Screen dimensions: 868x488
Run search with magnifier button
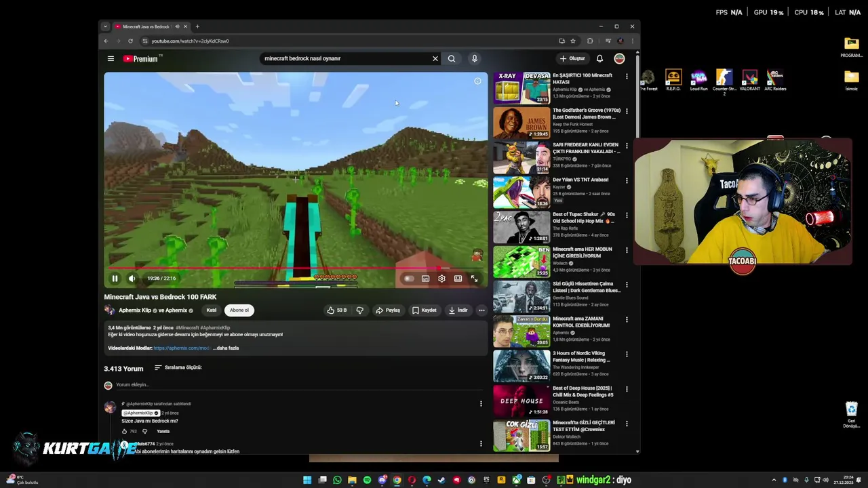(452, 59)
